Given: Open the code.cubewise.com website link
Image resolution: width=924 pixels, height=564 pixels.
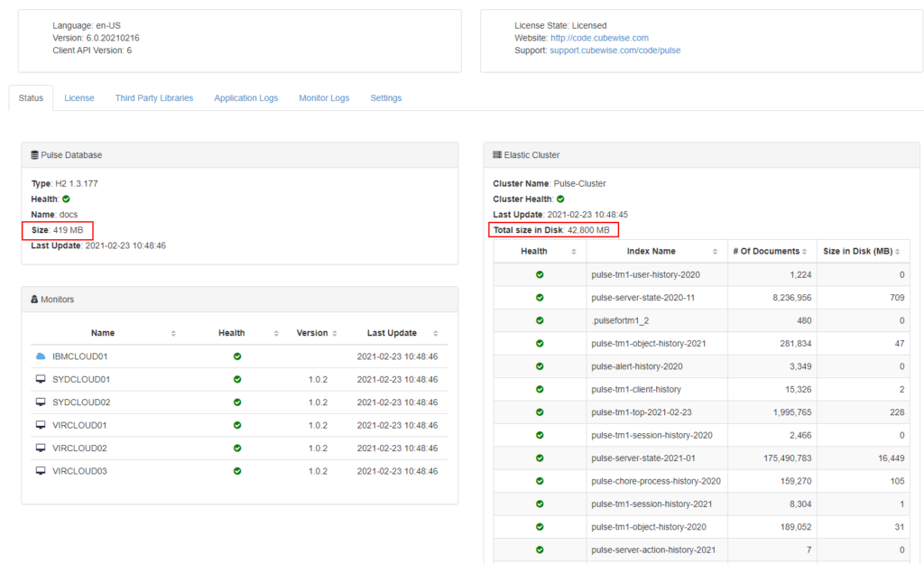Looking at the screenshot, I should (599, 38).
